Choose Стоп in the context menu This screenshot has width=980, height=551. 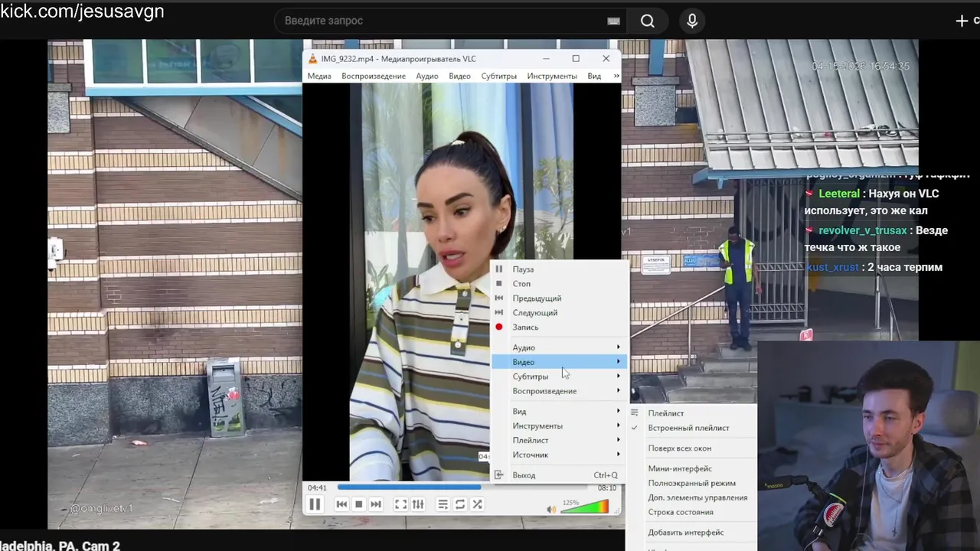tap(559, 284)
